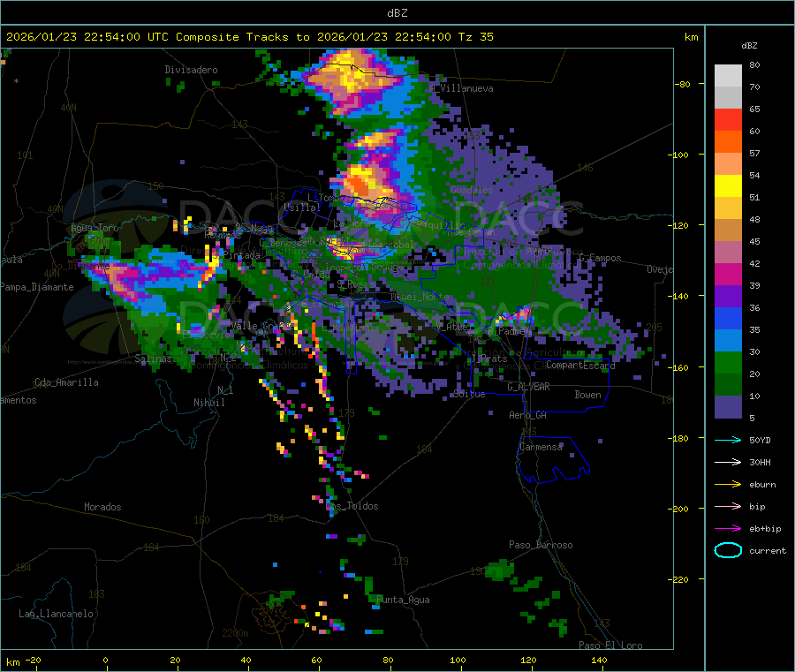Click the '-80' tick on the vertical axis
This screenshot has height=672, width=795.
coord(682,84)
